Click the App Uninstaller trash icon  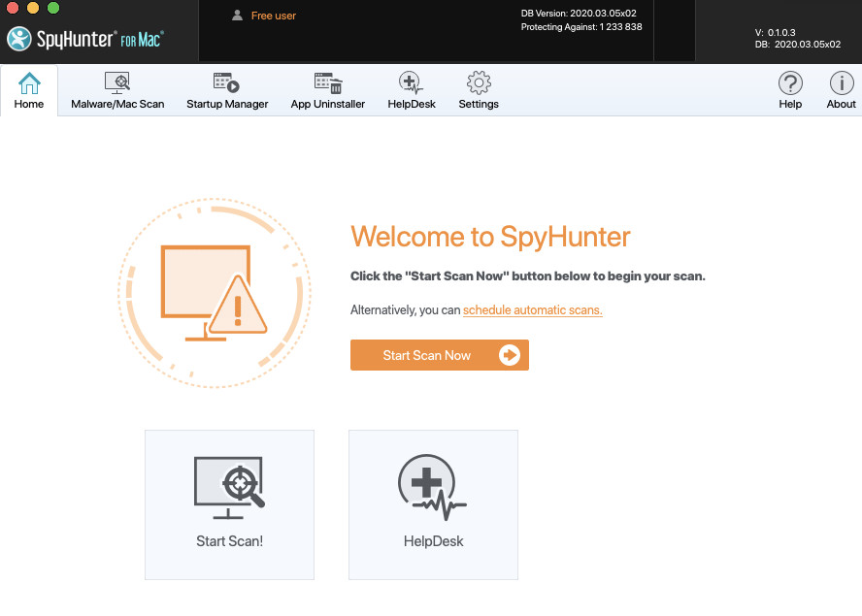click(x=328, y=82)
